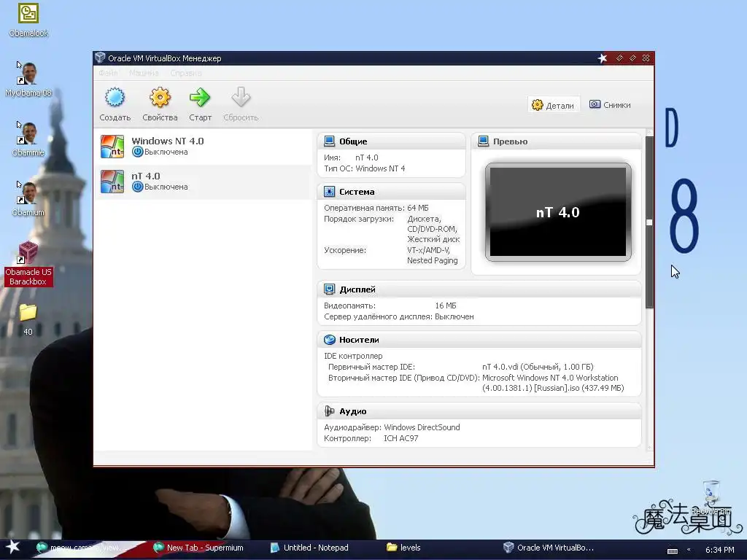Click the Аудио speaker icon
Screen dimensions: 747x560
click(329, 411)
